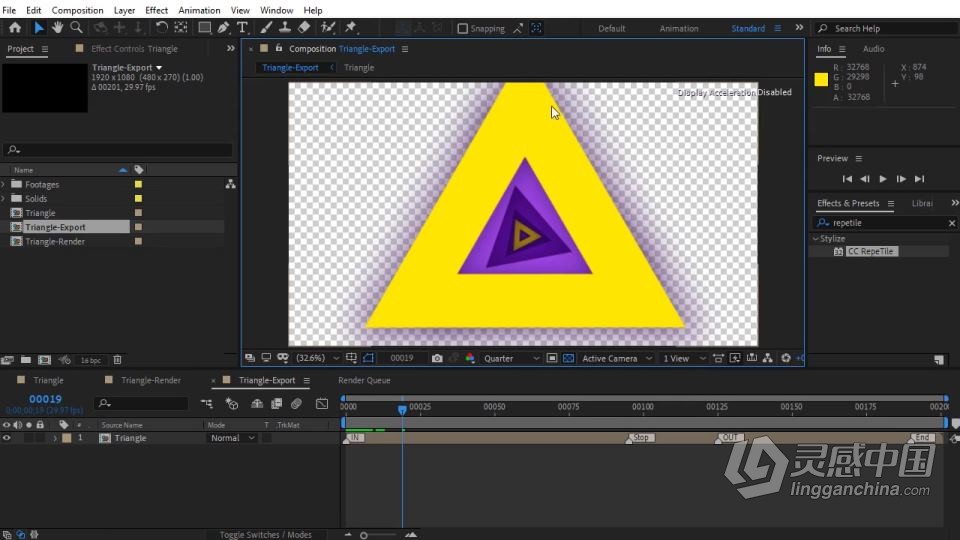The width and height of the screenshot is (960, 540).
Task: Click yellow color swatch in Info panel
Action: [821, 79]
